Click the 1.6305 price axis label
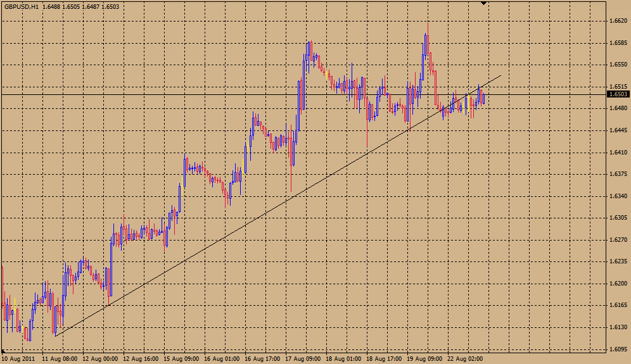The width and height of the screenshot is (631, 364). 618,218
